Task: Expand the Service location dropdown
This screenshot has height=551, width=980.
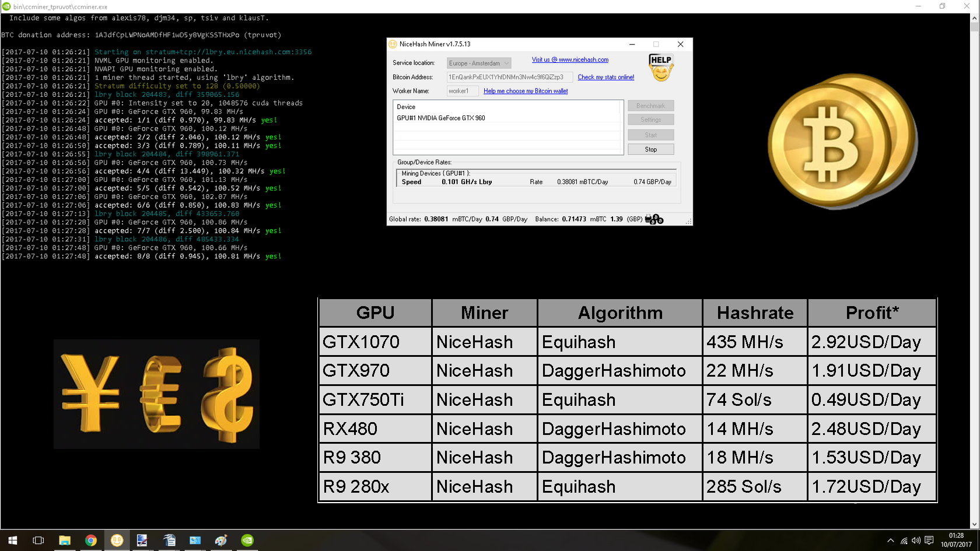Action: [479, 63]
